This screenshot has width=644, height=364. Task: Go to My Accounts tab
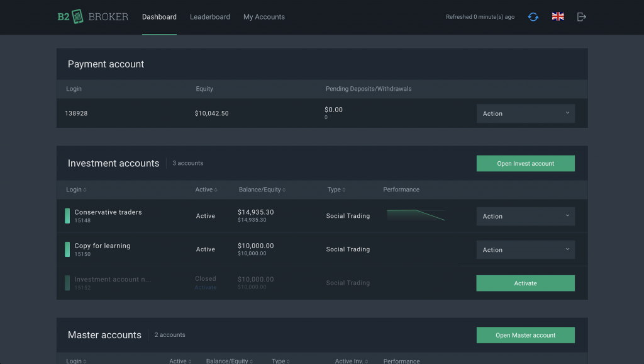[x=264, y=17]
